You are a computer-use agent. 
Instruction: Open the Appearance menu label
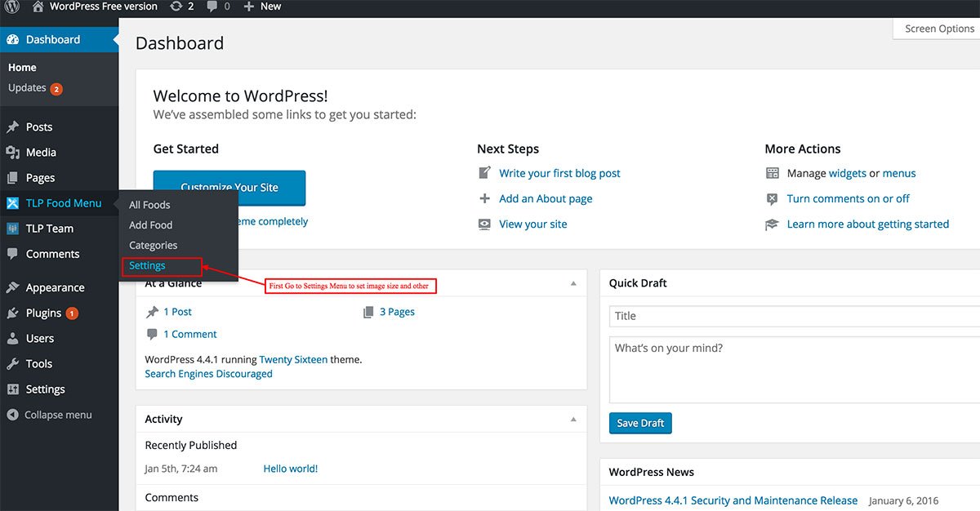[56, 287]
